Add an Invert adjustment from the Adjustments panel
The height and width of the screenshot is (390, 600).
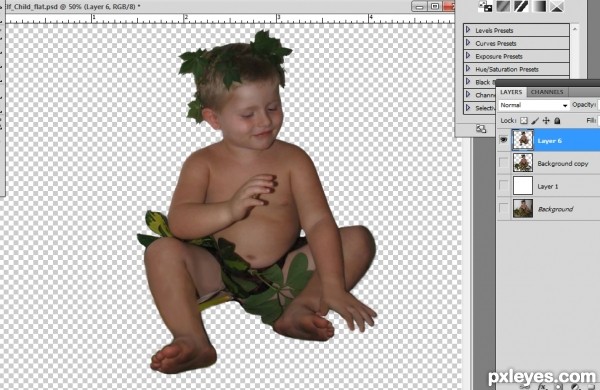click(x=486, y=6)
